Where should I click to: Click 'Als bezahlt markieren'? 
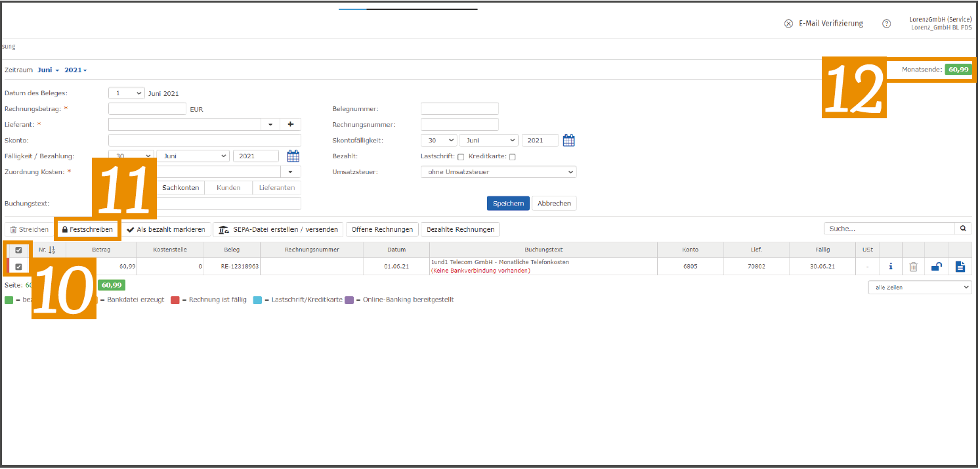click(x=166, y=229)
